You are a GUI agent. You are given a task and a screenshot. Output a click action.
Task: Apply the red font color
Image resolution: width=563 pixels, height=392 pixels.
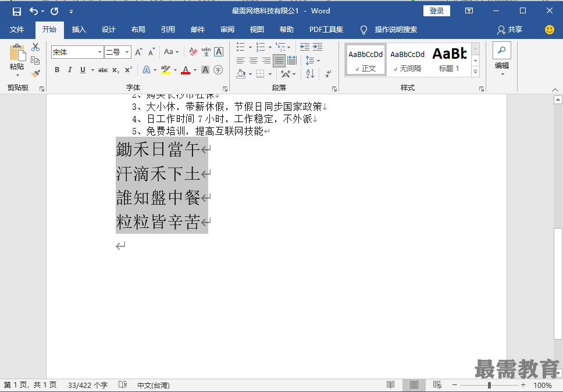tap(186, 70)
